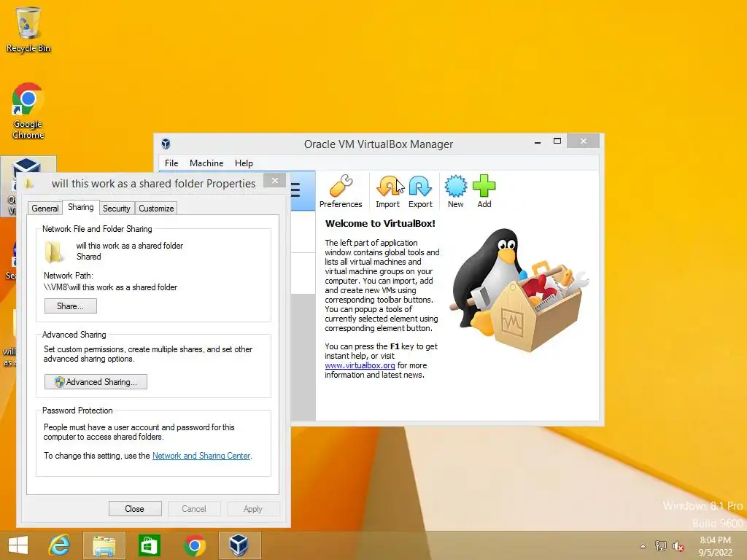Open Windows Store from taskbar
This screenshot has width=747, height=560.
point(149,545)
